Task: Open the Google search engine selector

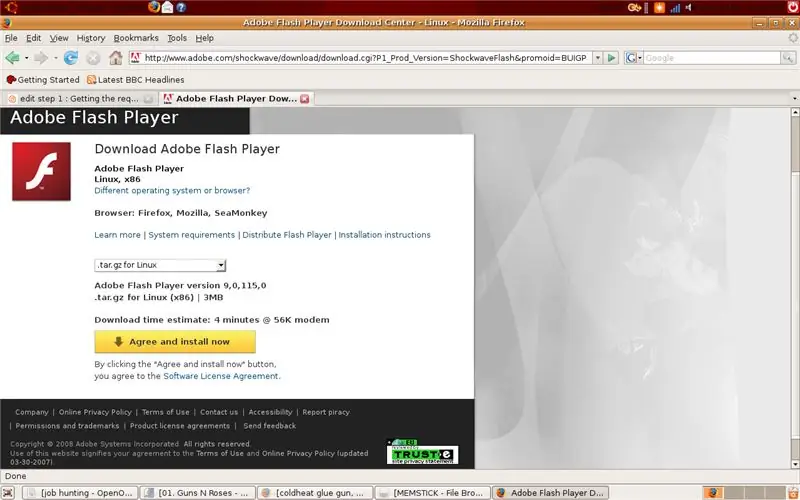Action: point(633,58)
